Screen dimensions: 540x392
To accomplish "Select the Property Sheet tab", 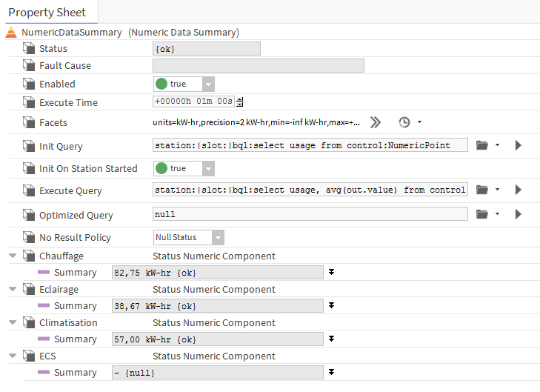I will click(x=47, y=12).
